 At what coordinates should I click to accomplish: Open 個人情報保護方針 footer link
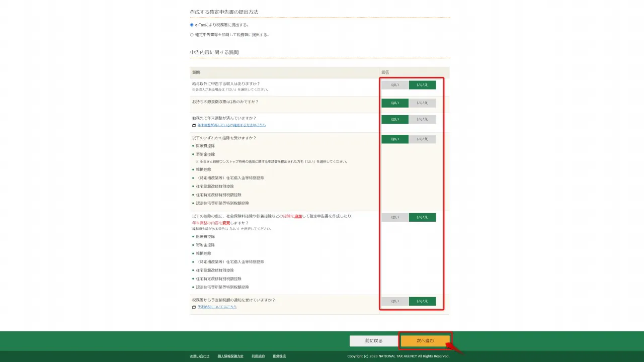point(230,356)
